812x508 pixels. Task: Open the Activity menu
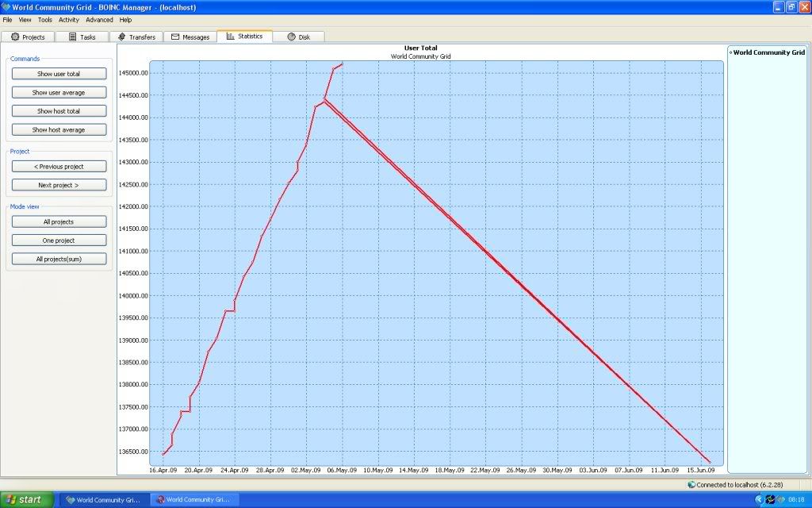[69, 19]
